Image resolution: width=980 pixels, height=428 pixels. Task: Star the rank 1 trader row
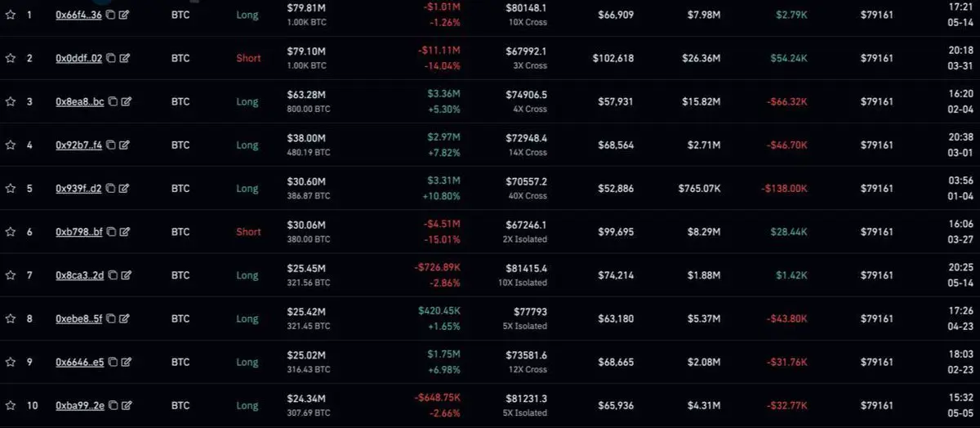[x=11, y=15]
